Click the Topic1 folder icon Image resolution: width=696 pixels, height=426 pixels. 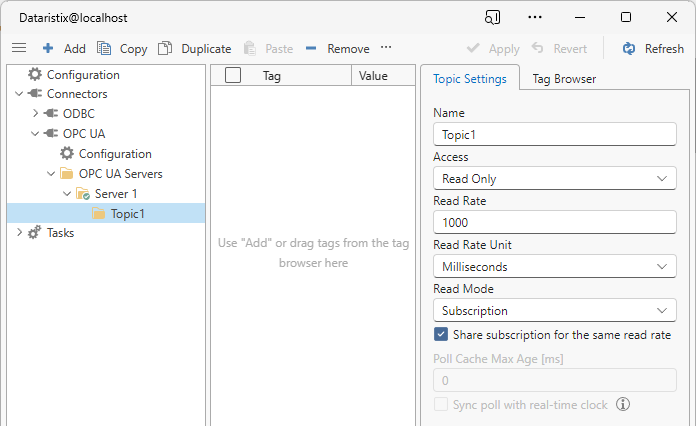click(x=99, y=213)
